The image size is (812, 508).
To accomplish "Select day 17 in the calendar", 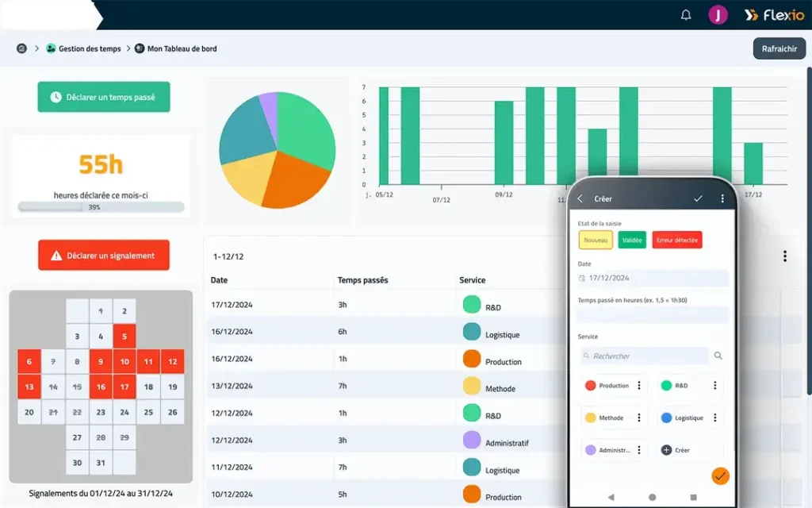I will [x=124, y=387].
